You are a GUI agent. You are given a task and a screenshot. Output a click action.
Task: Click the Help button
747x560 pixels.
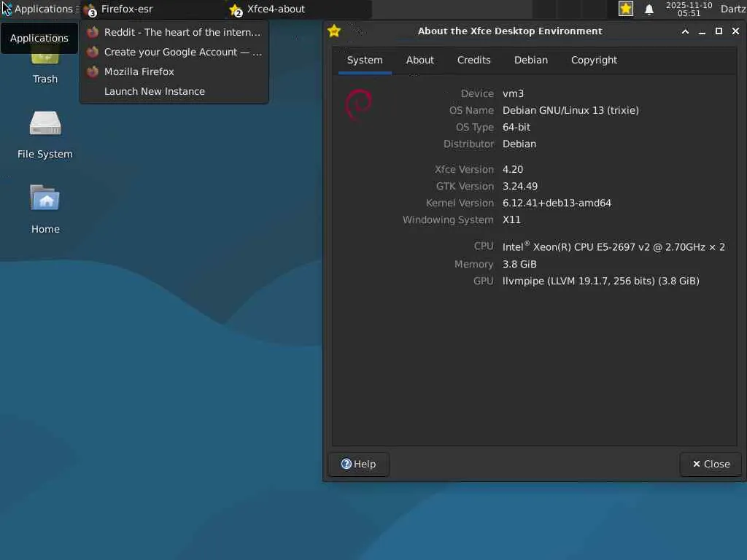pyautogui.click(x=359, y=464)
